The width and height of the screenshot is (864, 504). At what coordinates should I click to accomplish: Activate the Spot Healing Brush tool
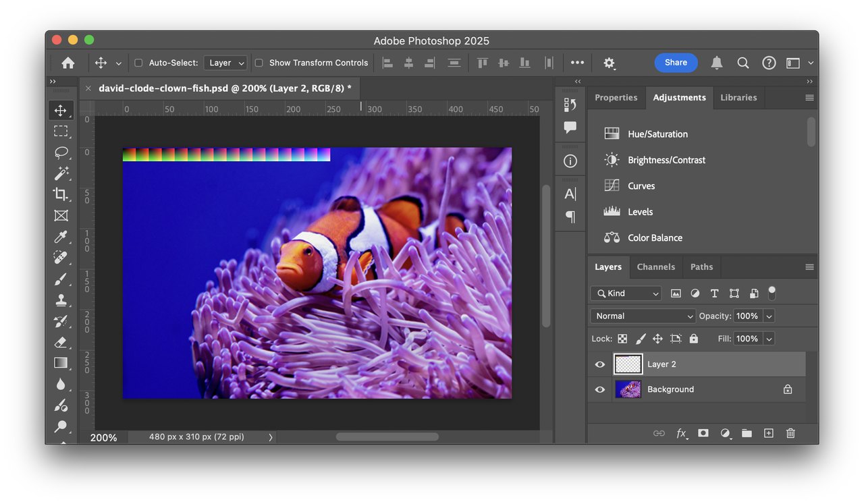point(61,258)
